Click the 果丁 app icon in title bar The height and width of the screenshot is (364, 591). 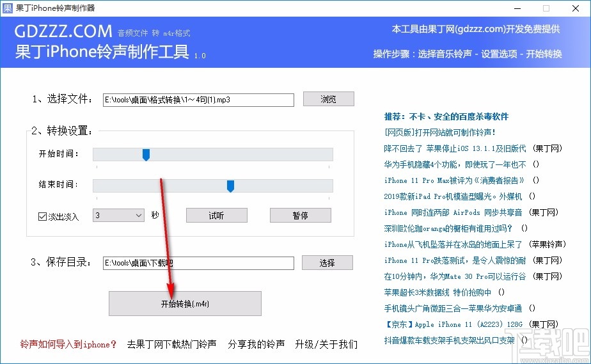pos(8,8)
